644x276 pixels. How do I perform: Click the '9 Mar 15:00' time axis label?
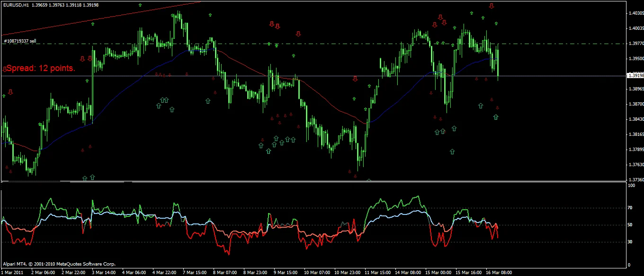point(286,273)
